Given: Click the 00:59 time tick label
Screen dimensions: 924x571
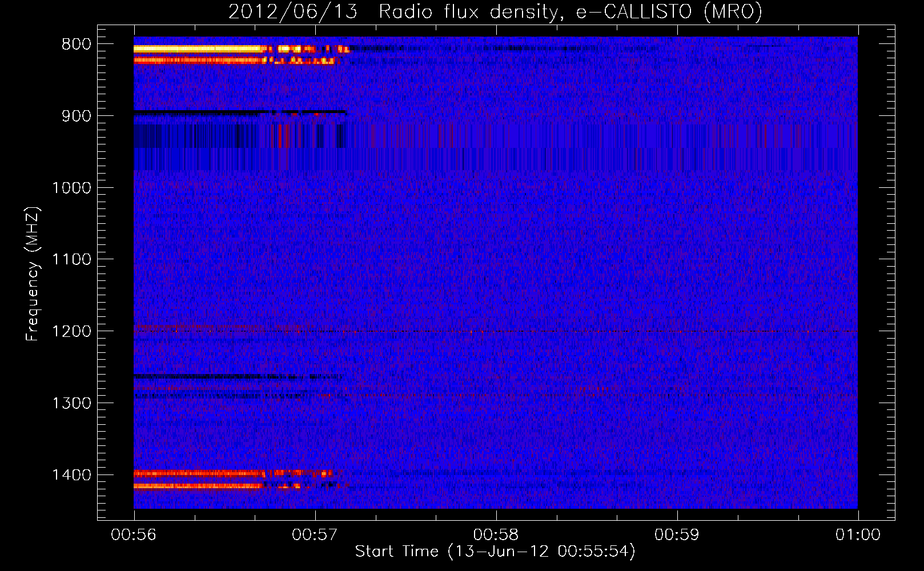Looking at the screenshot, I should (x=677, y=535).
